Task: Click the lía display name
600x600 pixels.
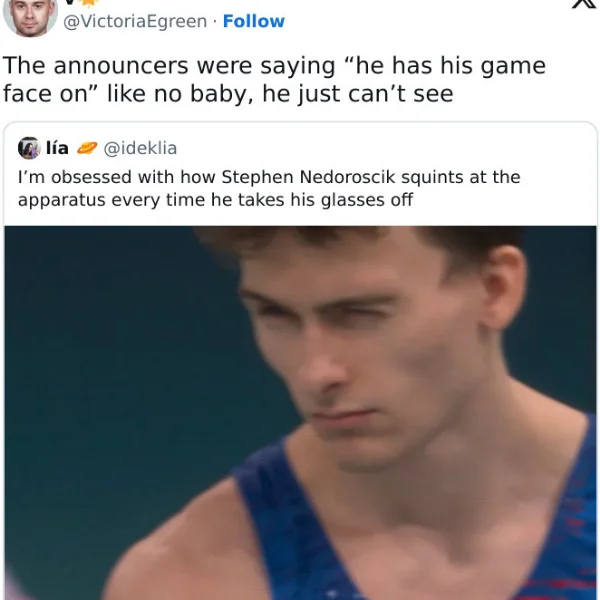Action: click(x=57, y=148)
